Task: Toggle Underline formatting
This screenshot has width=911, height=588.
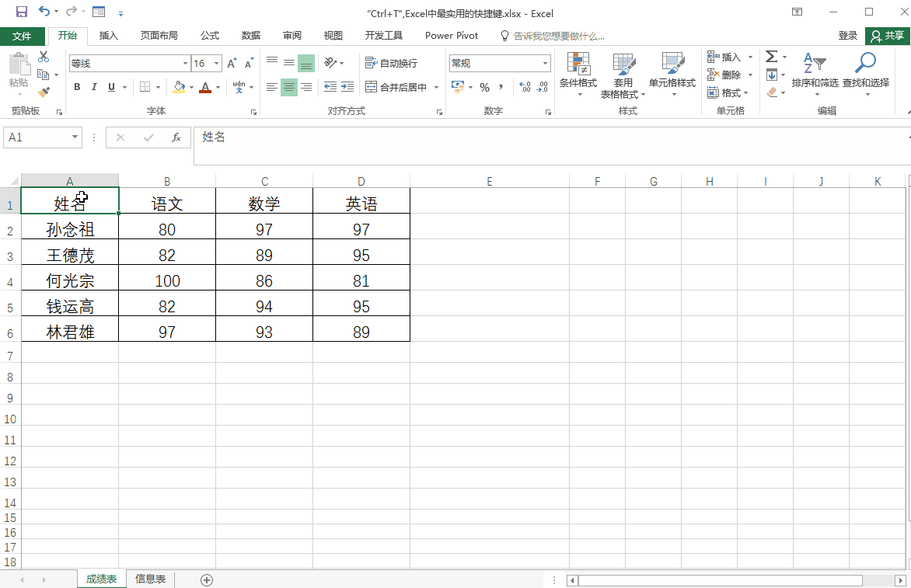Action: pyautogui.click(x=112, y=87)
